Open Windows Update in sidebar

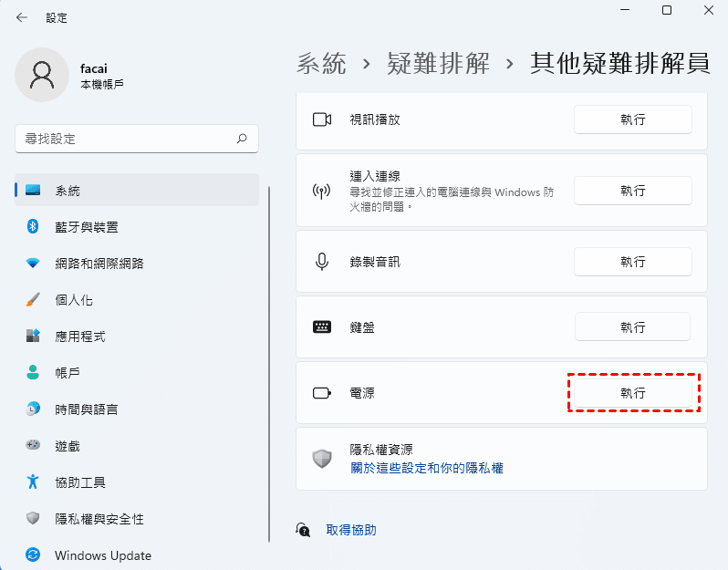click(x=102, y=554)
